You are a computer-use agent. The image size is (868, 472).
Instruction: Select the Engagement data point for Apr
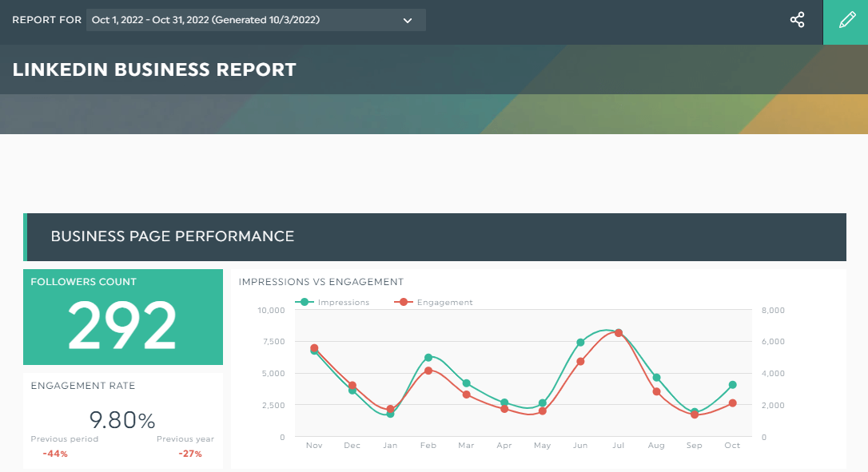[504, 409]
